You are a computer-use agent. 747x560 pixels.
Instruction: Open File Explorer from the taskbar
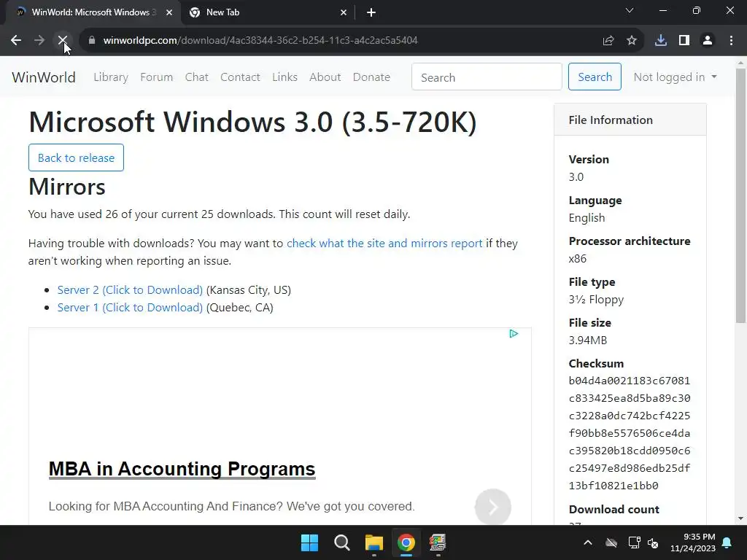(374, 542)
